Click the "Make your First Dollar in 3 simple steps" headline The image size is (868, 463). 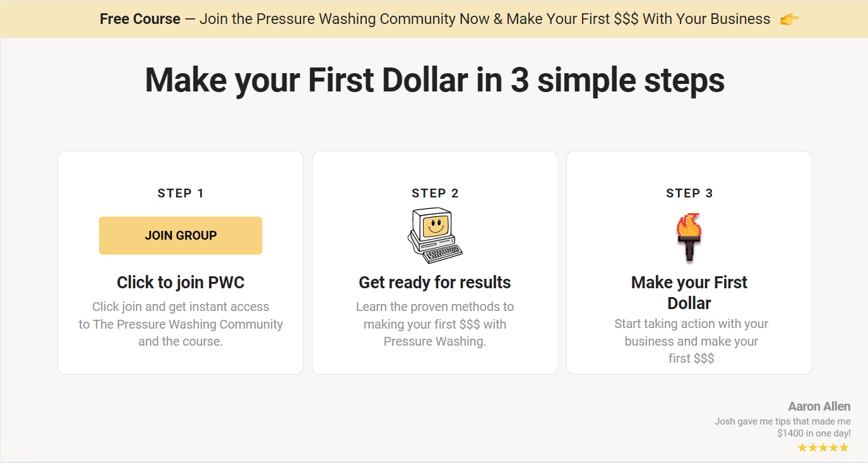pyautogui.click(x=434, y=80)
